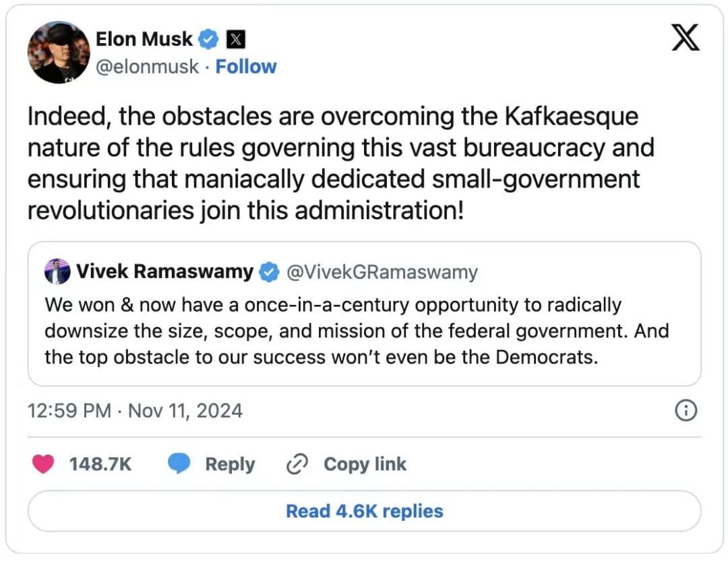
Task: Click Elon Musk's blue verified badge
Action: click(x=210, y=40)
